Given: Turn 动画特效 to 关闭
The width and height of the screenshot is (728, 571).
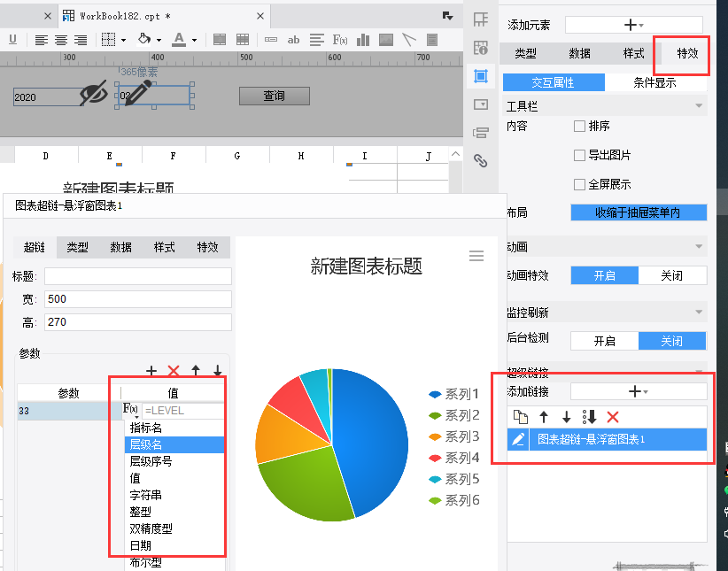Looking at the screenshot, I should tap(672, 275).
